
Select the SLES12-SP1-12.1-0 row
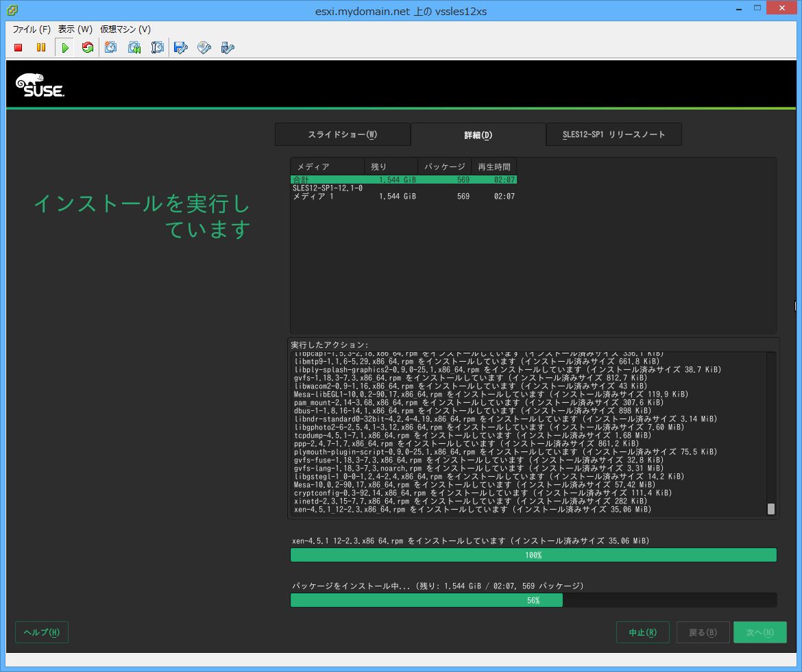click(404, 188)
